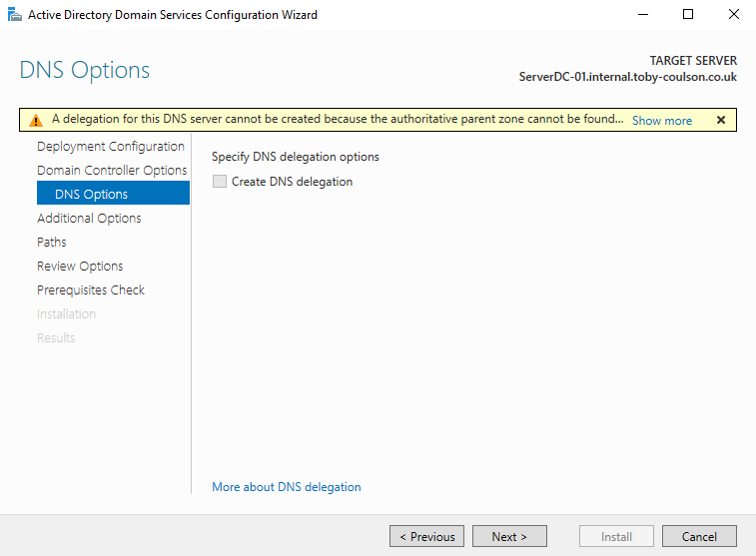Viewport: 756px width, 556px height.
Task: Maximize the wizard window
Action: [x=688, y=15]
